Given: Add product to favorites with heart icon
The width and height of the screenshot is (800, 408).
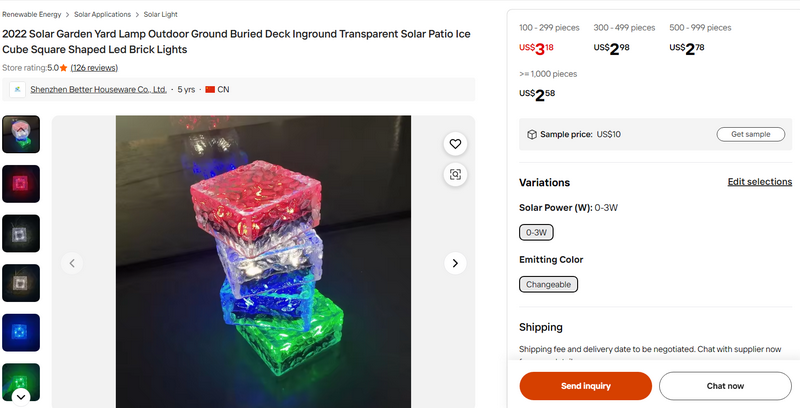Looking at the screenshot, I should point(455,144).
